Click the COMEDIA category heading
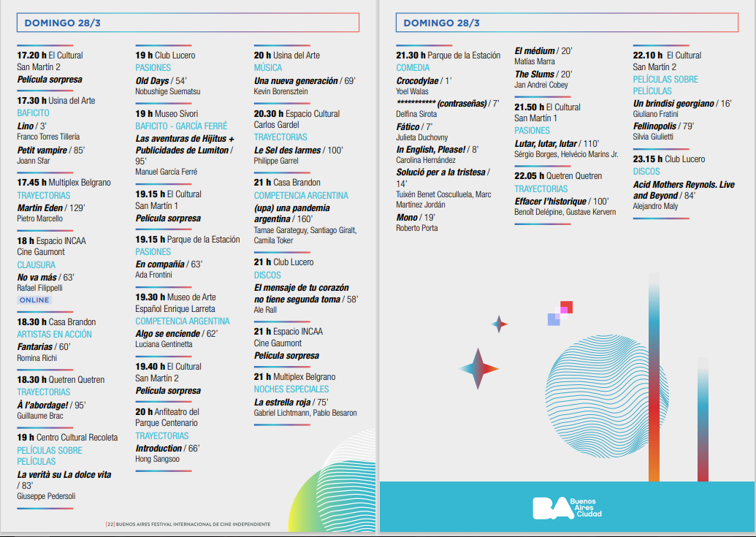Image resolution: width=756 pixels, height=537 pixels. (x=413, y=68)
